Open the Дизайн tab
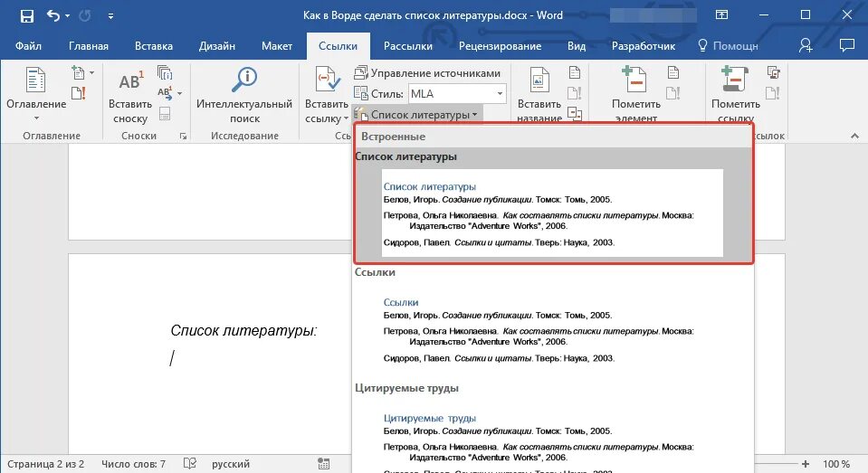 click(217, 46)
